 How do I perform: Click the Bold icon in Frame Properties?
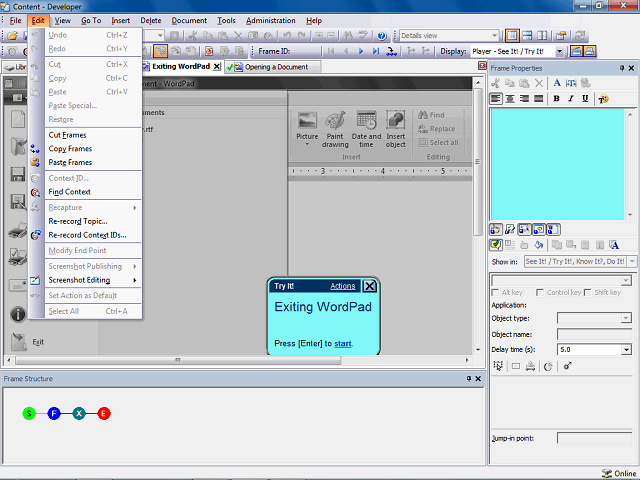coord(556,98)
